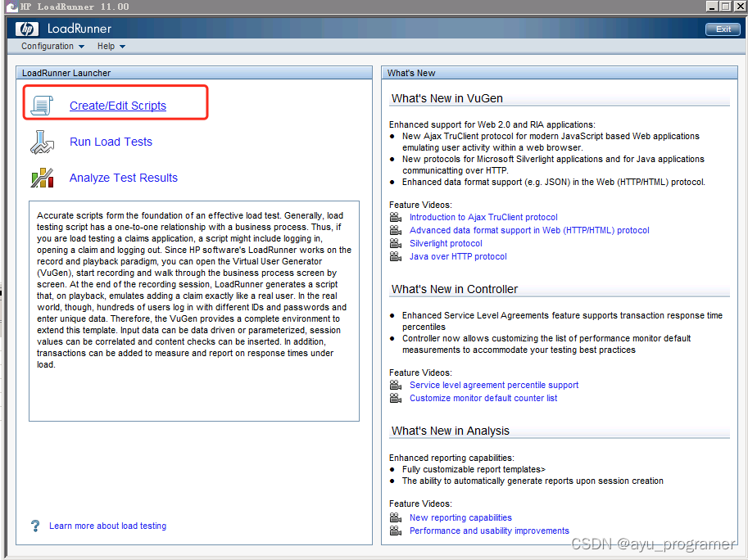Click video icon beside Customize monitor default
The image size is (748, 560).
coord(396,398)
